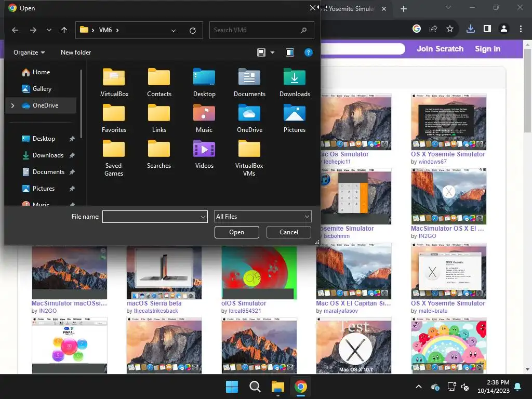Click Sign in on Scratch
The width and height of the screenshot is (532, 399).
[x=487, y=49]
